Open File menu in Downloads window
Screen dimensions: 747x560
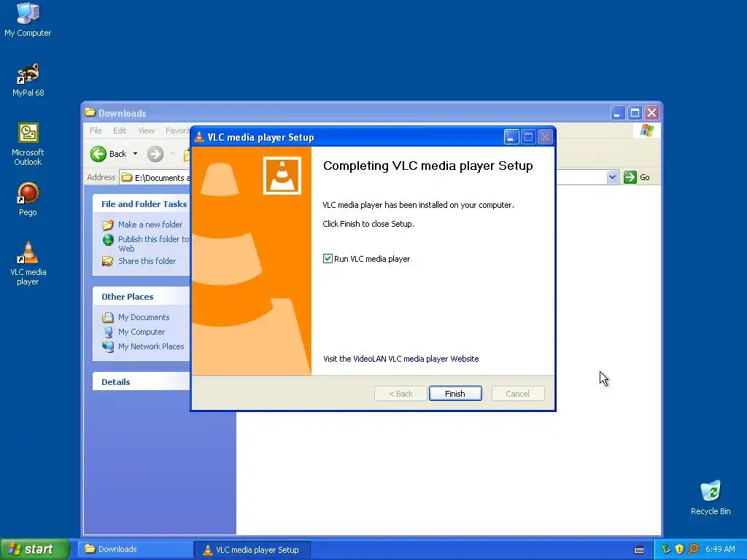[96, 131]
